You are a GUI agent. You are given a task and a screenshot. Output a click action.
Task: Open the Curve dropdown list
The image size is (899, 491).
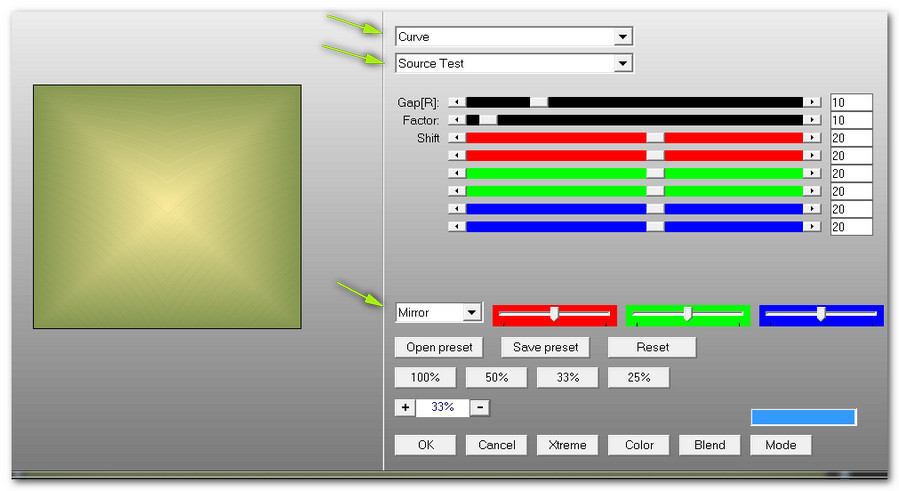click(623, 37)
